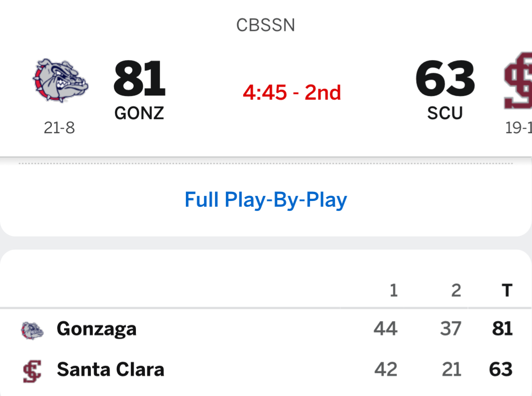This screenshot has width=532, height=396.
Task: Click Santa Clara's first half score of 42
Action: [386, 370]
